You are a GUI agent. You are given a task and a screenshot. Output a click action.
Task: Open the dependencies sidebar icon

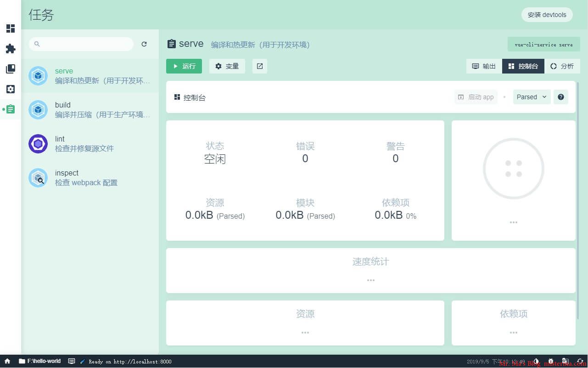point(11,69)
